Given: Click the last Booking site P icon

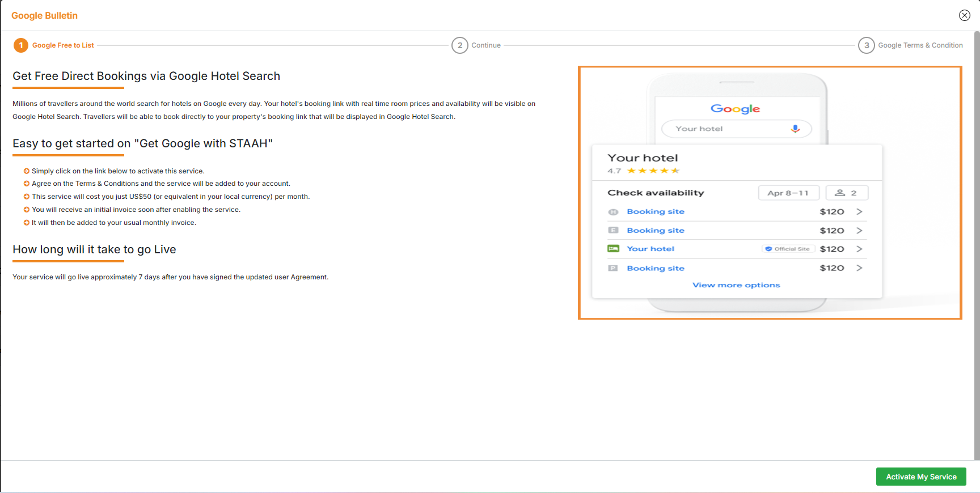Looking at the screenshot, I should coord(613,268).
